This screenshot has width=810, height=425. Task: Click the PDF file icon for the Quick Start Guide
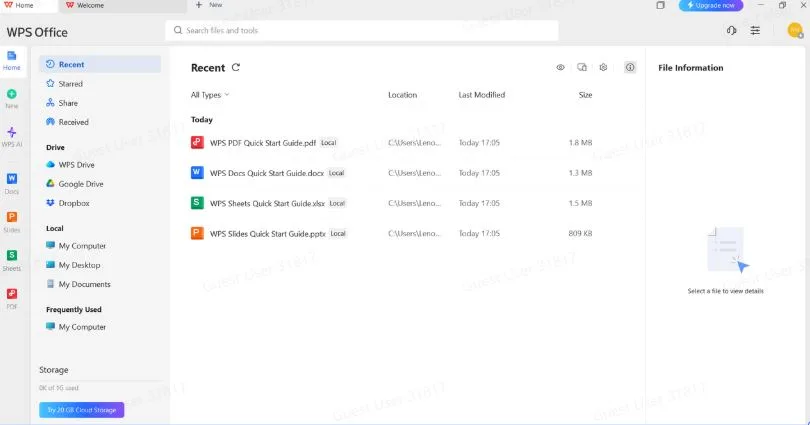tap(197, 143)
